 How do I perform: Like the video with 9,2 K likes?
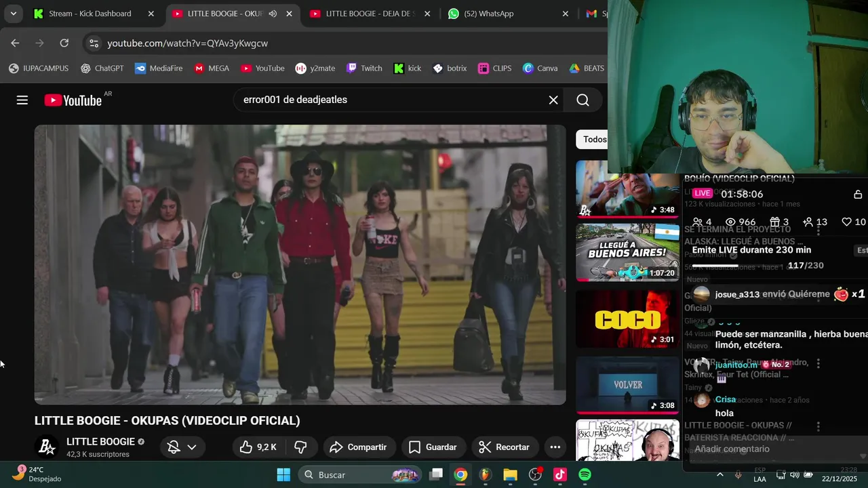[258, 447]
